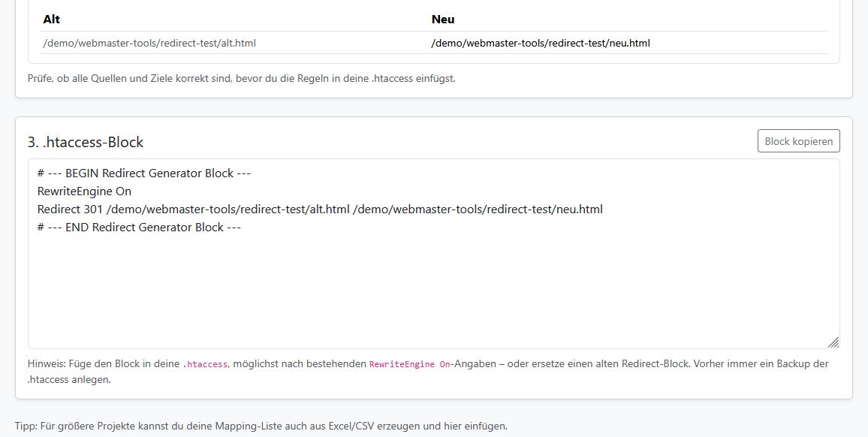Click the Prüfe verification note text
This screenshot has width=868, height=437.
tap(240, 76)
